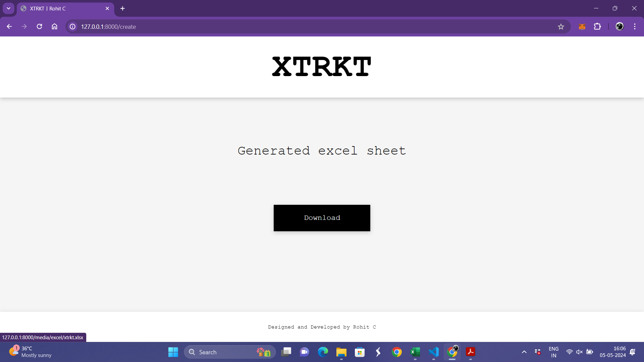This screenshot has height=362, width=644.
Task: Open the Chrome profile avatar
Action: (x=620, y=26)
